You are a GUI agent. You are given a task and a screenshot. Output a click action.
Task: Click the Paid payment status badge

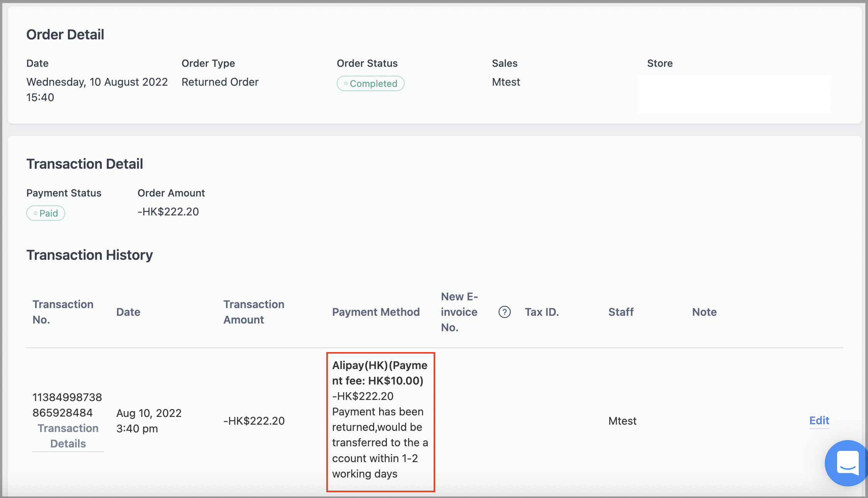pos(46,213)
